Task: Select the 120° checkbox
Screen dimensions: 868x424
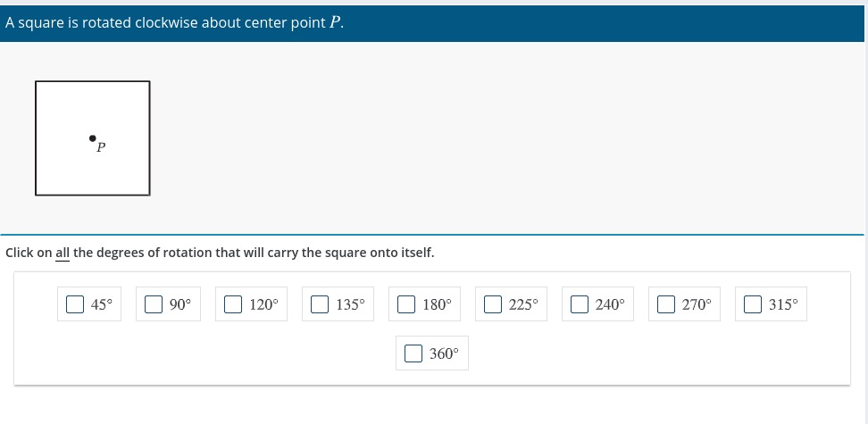Action: [x=232, y=303]
